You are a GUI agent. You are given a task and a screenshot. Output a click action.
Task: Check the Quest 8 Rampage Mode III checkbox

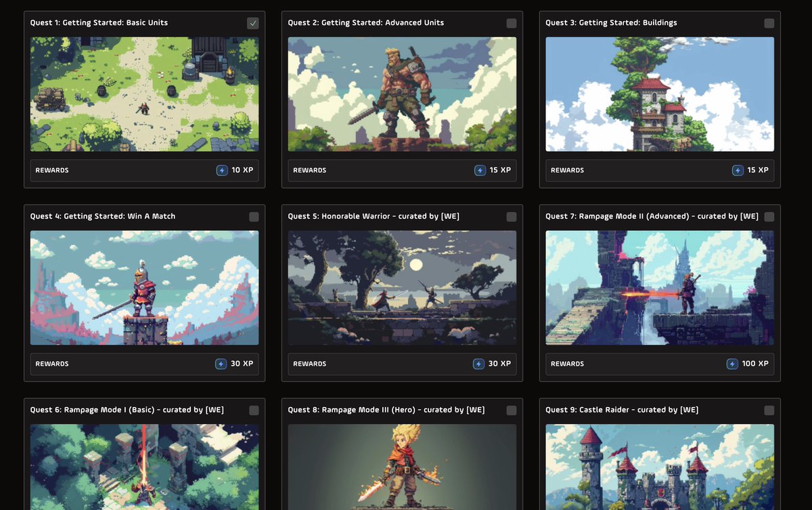tap(511, 410)
